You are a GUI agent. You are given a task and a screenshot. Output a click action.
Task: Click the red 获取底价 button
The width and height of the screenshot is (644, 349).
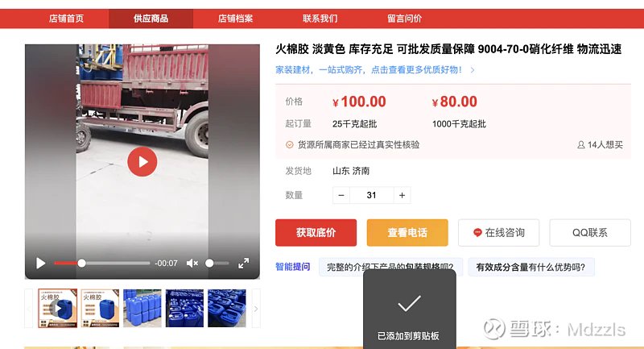point(316,233)
